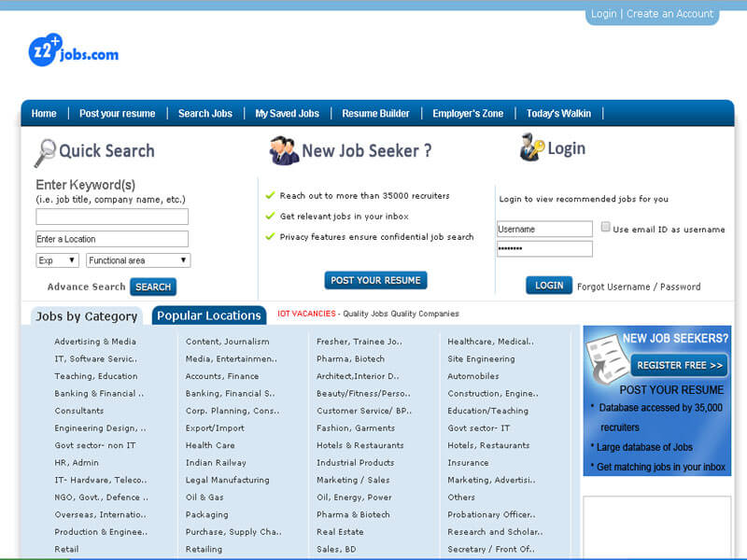The width and height of the screenshot is (747, 560).
Task: Click the LOGIN button
Action: [549, 286]
